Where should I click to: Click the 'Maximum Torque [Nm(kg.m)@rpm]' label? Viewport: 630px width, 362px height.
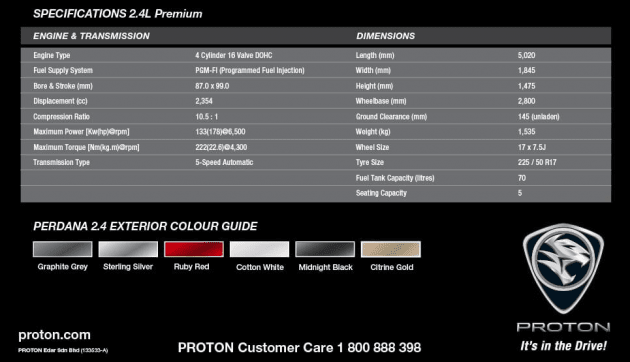(86, 147)
